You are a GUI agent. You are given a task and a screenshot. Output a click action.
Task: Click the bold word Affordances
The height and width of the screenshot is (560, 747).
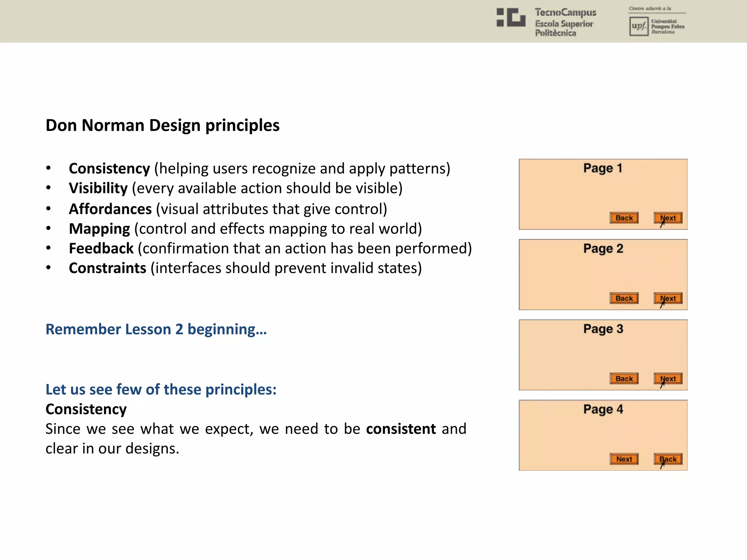tap(110, 209)
